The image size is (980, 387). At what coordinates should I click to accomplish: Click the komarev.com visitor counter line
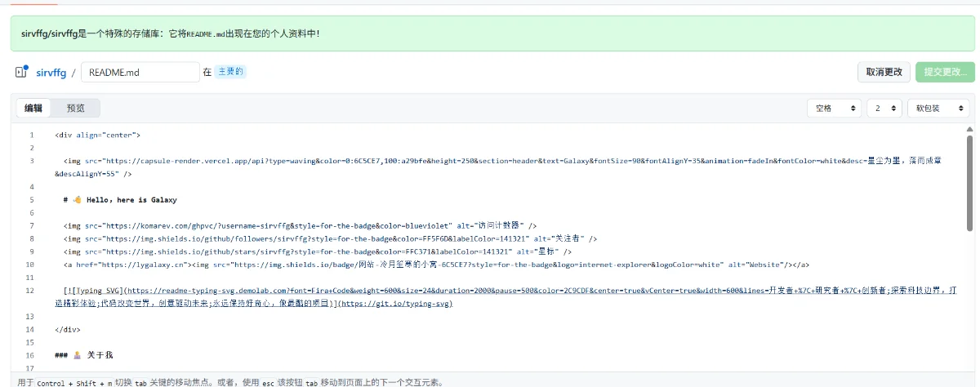pos(300,225)
